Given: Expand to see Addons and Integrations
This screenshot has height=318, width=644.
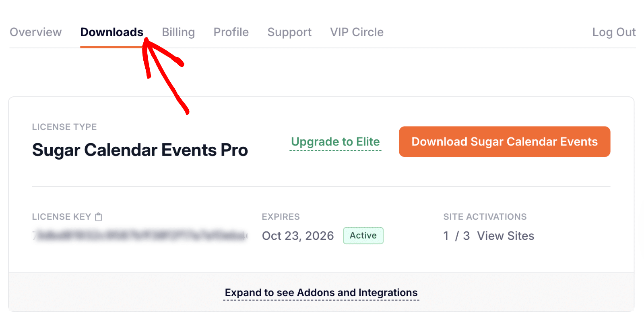Looking at the screenshot, I should pyautogui.click(x=321, y=293).
